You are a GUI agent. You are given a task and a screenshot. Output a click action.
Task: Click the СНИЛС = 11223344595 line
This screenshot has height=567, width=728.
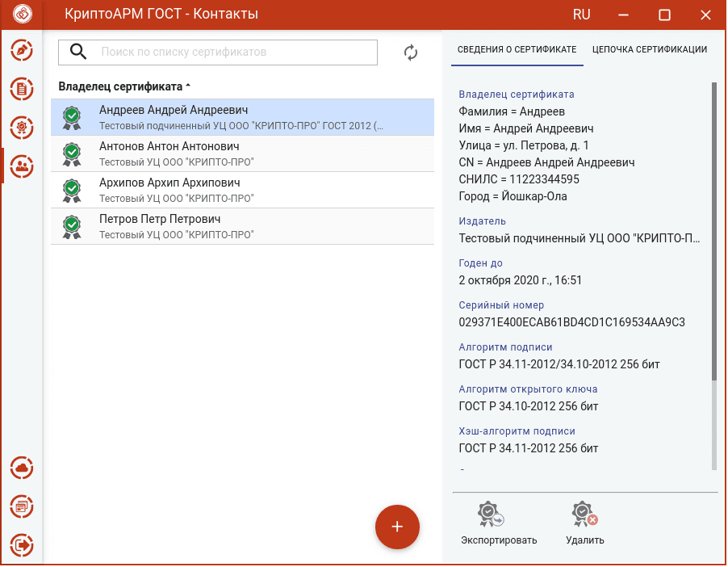pyautogui.click(x=519, y=179)
